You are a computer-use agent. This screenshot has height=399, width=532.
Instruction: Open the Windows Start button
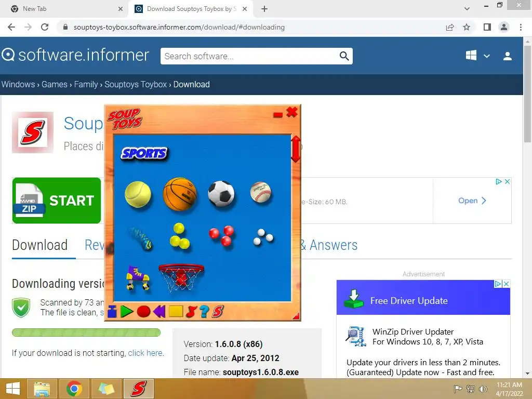coord(13,389)
